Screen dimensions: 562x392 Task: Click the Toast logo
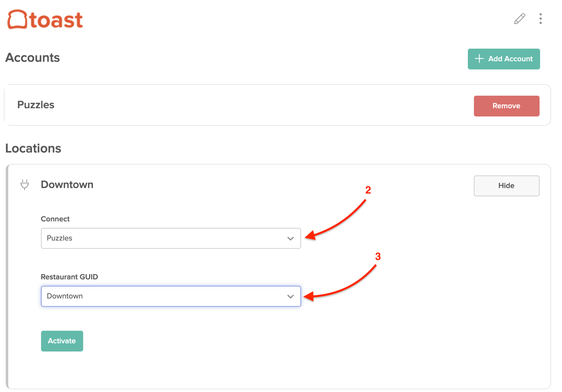(45, 20)
